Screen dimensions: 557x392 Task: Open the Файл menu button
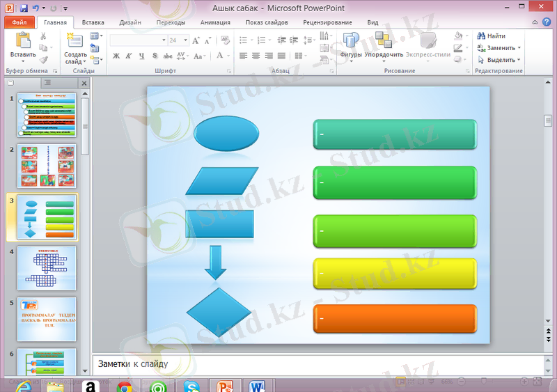19,22
